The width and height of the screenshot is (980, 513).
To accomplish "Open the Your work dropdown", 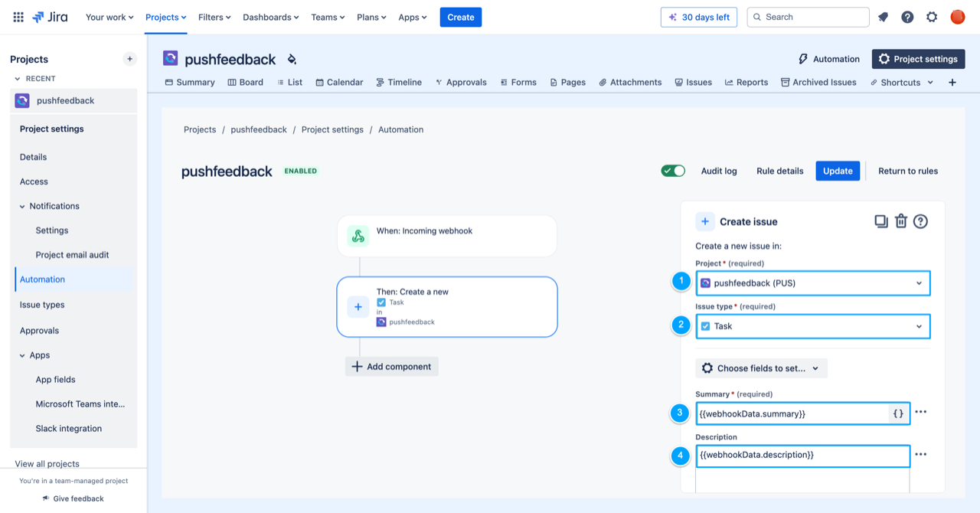I will point(109,17).
